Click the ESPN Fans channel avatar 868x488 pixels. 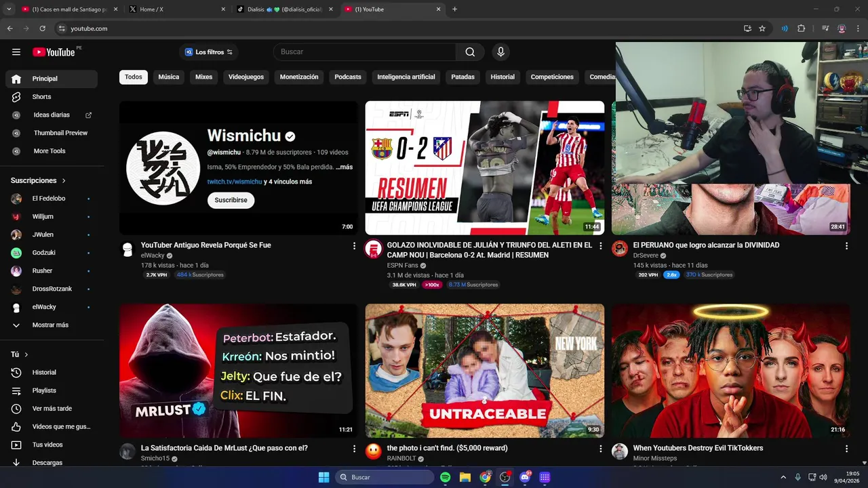click(x=374, y=249)
